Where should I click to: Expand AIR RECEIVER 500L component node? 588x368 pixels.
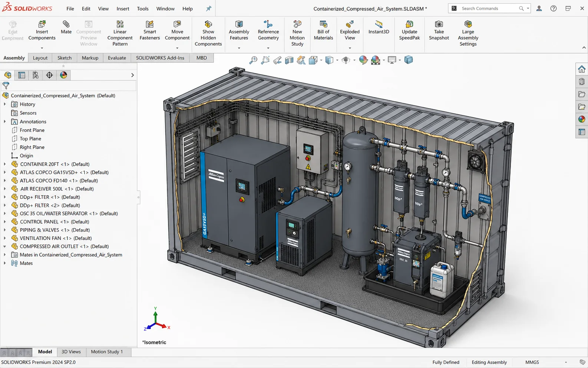(x=5, y=188)
